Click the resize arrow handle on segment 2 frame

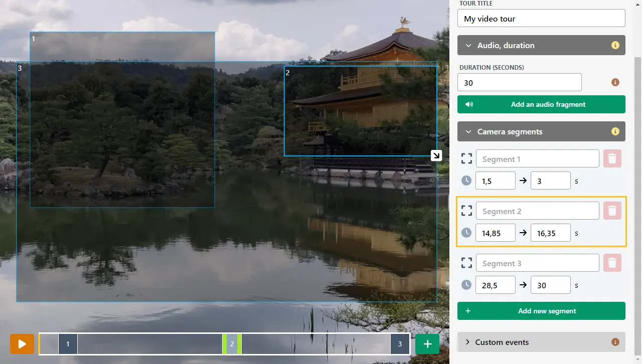(436, 155)
